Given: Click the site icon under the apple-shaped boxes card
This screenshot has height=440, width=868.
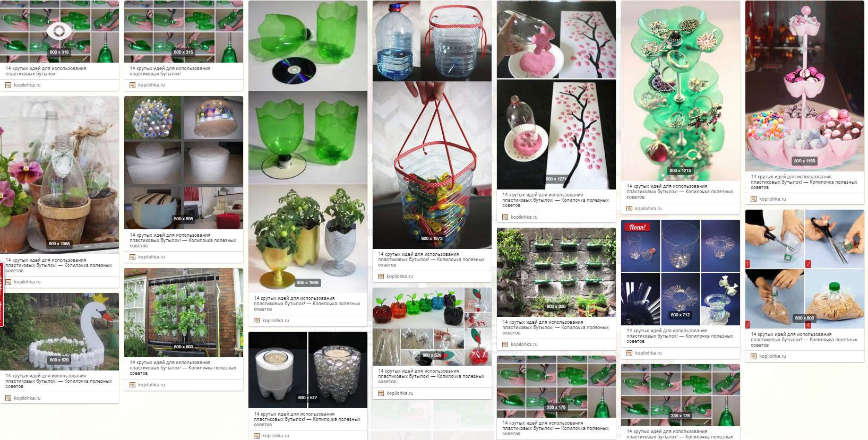Looking at the screenshot, I should 381,393.
